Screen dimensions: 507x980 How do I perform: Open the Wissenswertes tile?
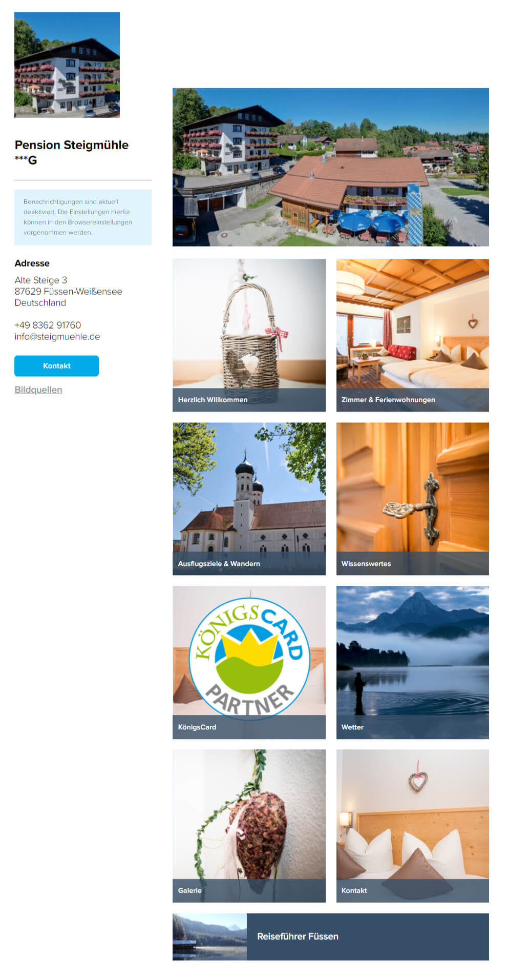[x=412, y=499]
